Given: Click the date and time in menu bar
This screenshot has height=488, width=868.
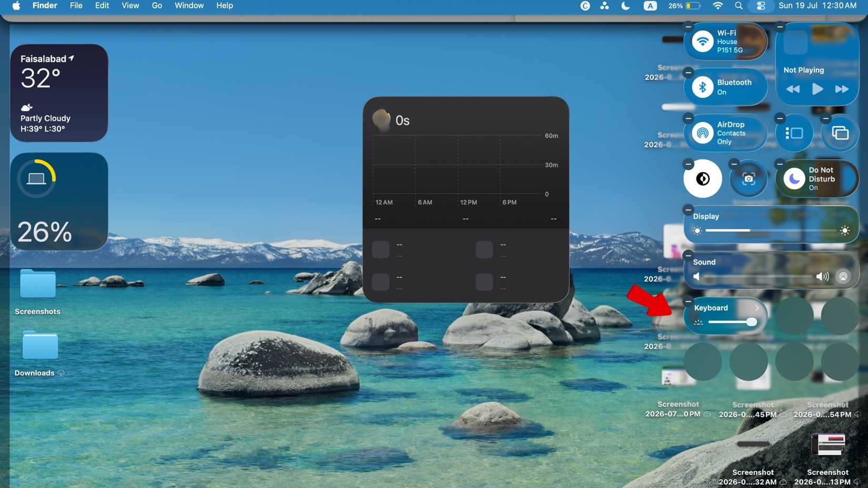Looking at the screenshot, I should point(817,6).
